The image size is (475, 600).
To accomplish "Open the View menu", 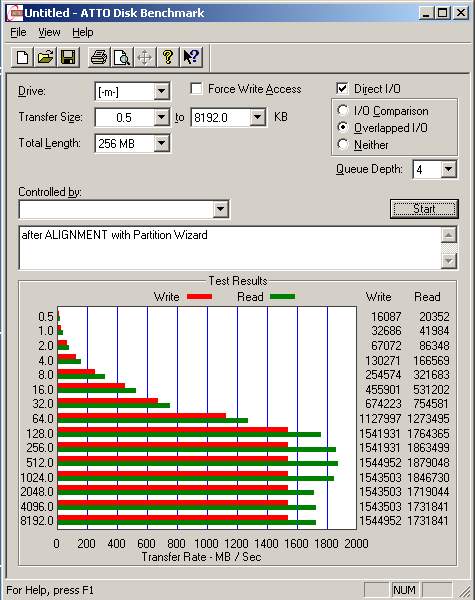I will click(49, 33).
